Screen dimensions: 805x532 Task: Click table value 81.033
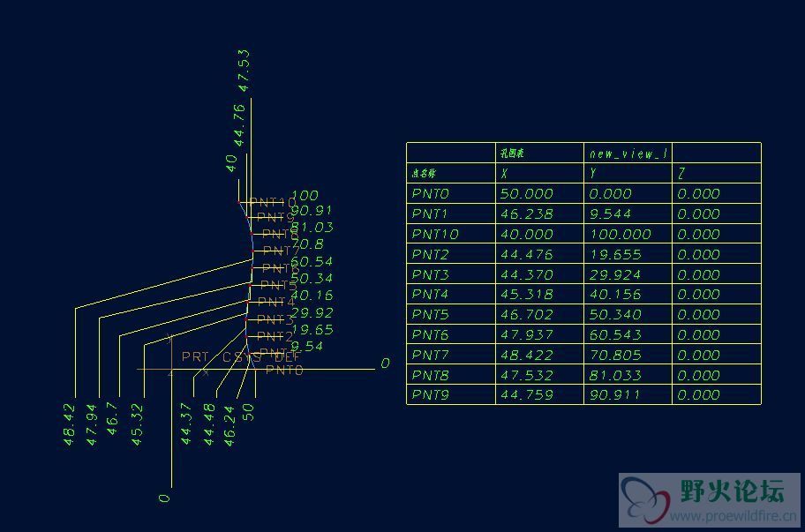tap(614, 376)
